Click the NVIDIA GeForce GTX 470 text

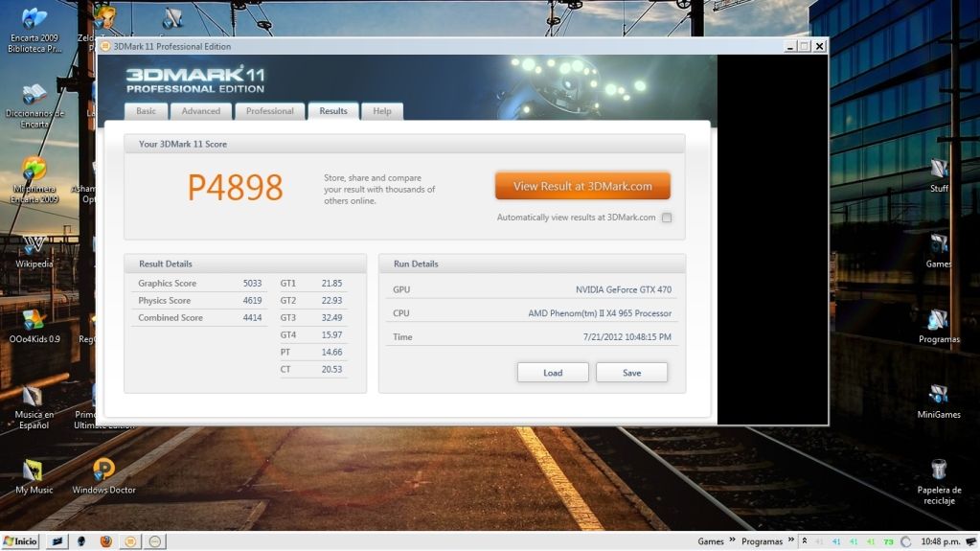click(623, 289)
